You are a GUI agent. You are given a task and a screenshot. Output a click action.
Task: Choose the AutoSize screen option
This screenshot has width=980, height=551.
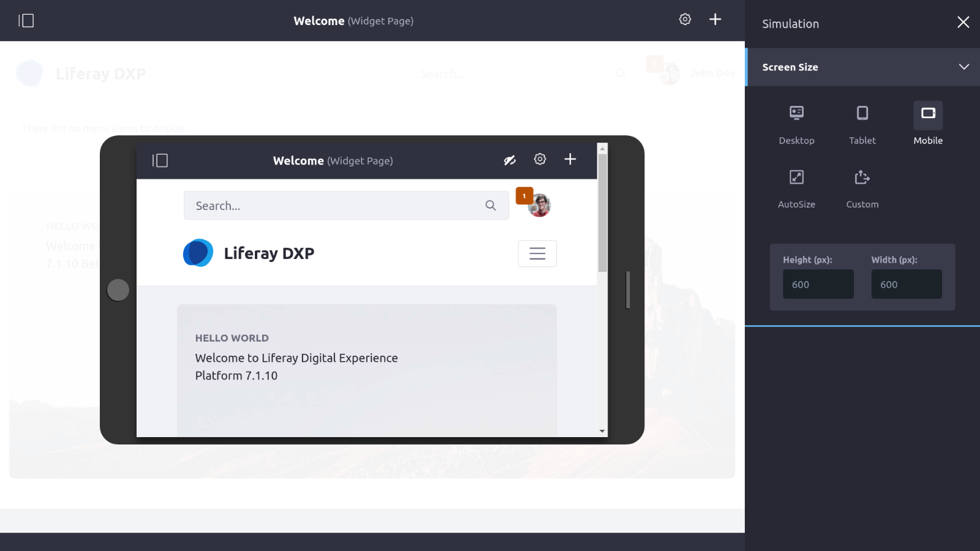coord(796,189)
